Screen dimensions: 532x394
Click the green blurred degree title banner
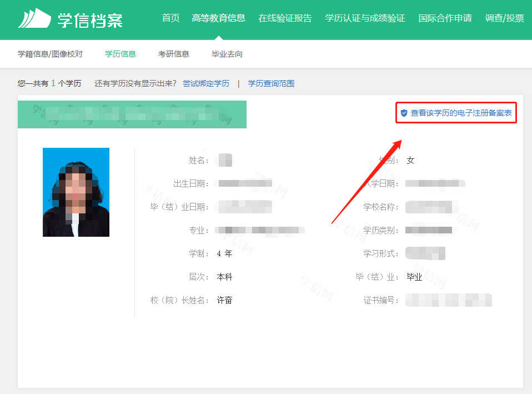[x=132, y=114]
